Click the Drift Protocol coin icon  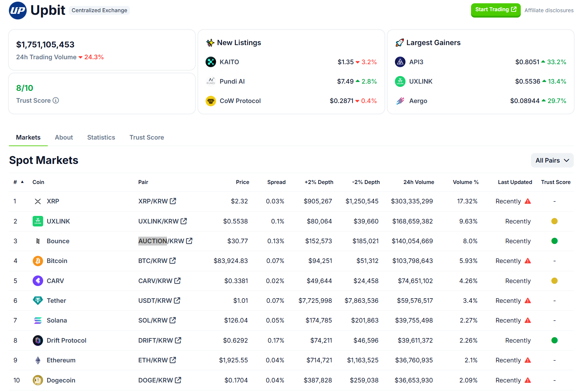point(38,340)
